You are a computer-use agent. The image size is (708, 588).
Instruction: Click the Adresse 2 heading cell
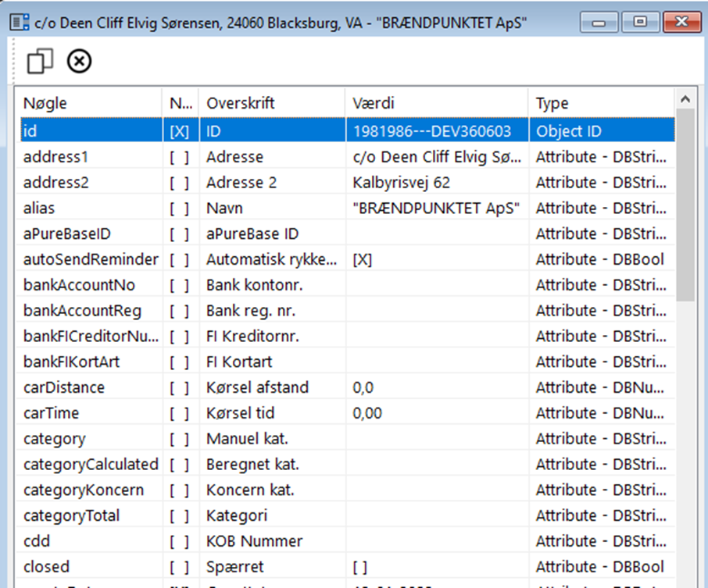pyautogui.click(x=272, y=183)
